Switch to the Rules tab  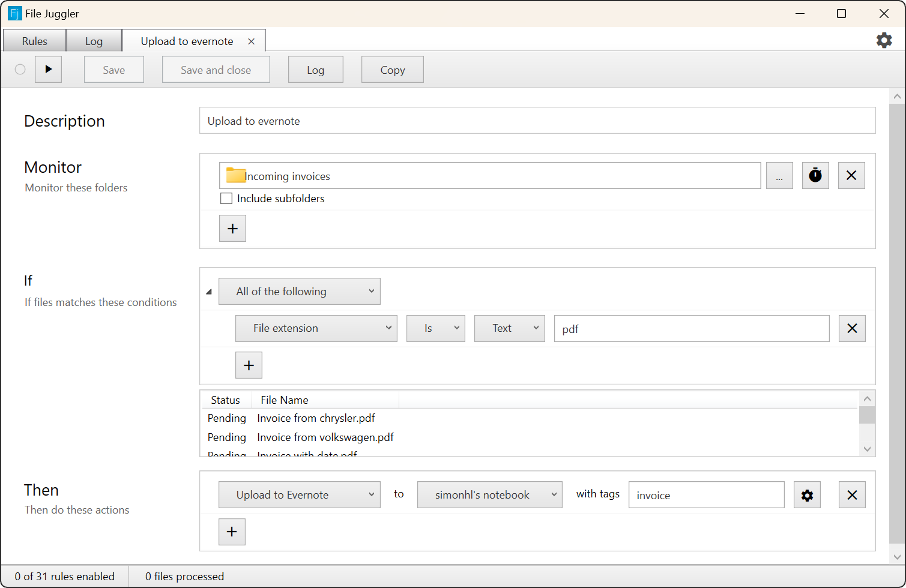click(x=34, y=41)
